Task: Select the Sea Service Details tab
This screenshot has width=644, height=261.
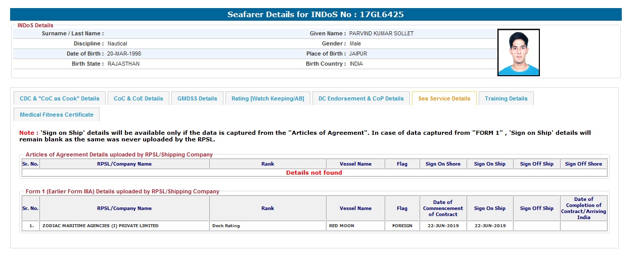Action: tap(444, 98)
